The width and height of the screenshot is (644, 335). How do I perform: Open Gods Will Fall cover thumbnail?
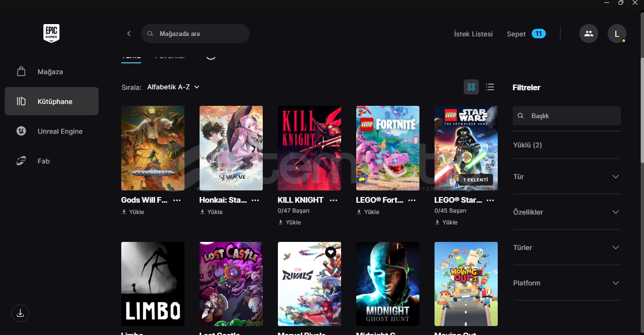point(153,148)
